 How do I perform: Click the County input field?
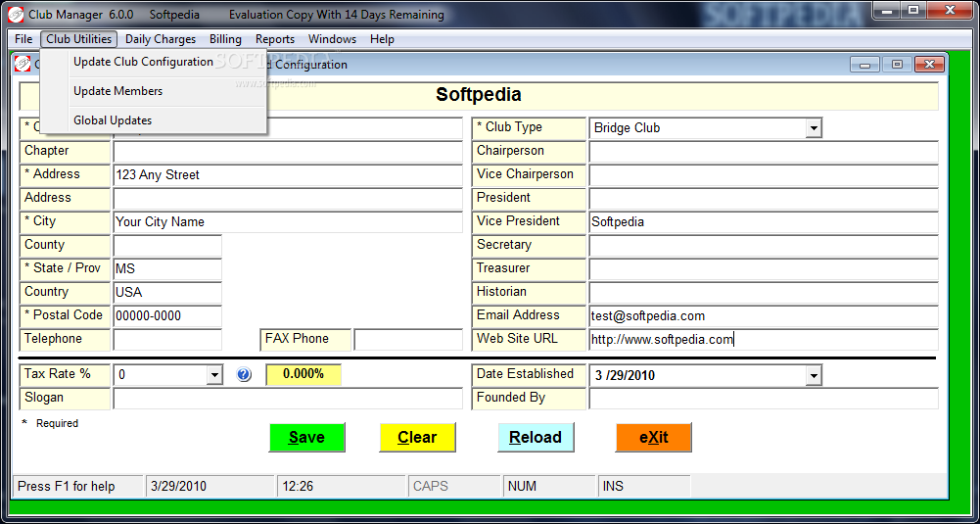[167, 245]
